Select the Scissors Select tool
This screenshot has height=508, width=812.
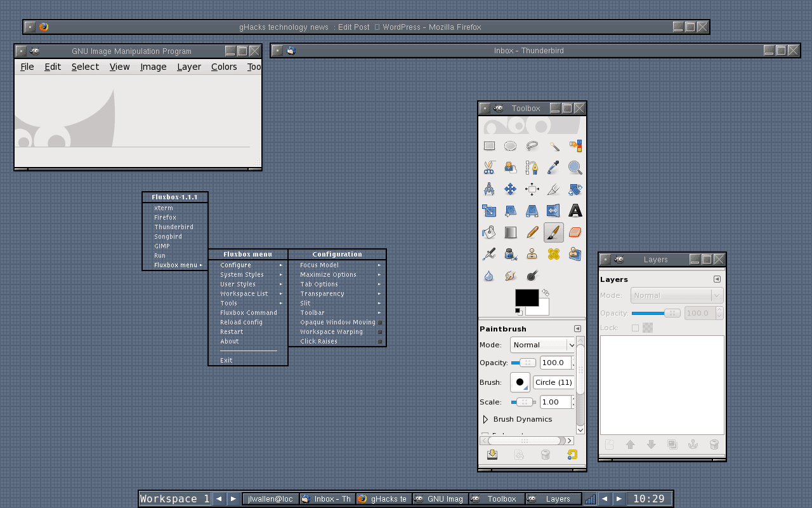pyautogui.click(x=489, y=168)
